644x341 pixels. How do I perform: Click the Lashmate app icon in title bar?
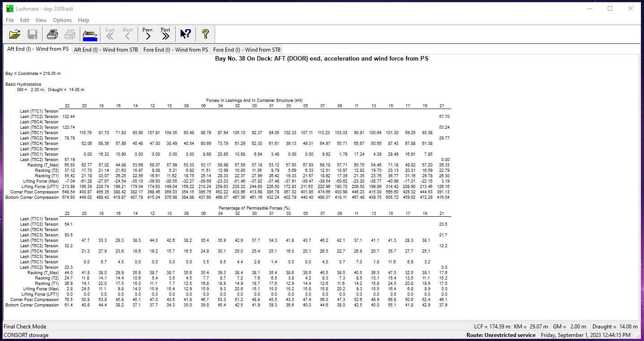(x=9, y=9)
